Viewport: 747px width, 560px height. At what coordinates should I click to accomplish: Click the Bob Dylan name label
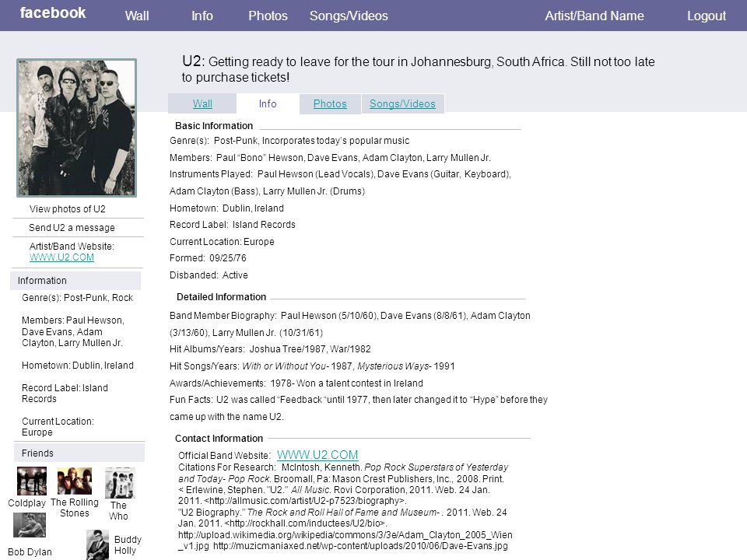(x=30, y=552)
